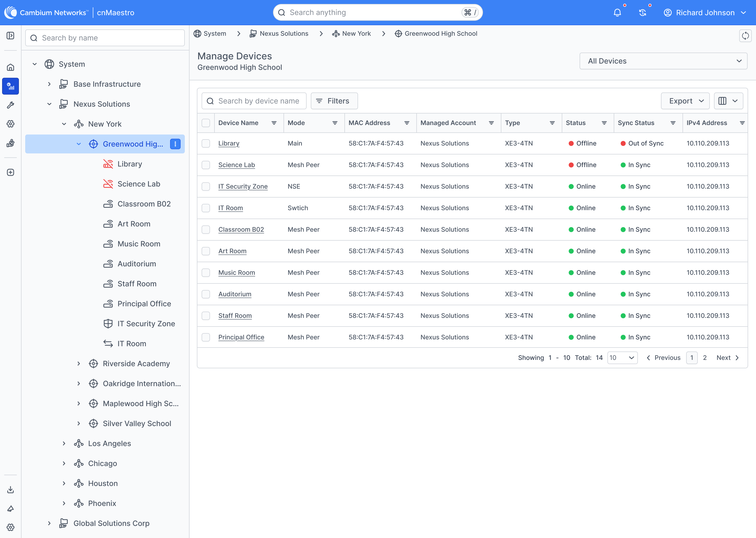
Task: Click the Cambium Networks logo
Action: click(46, 13)
